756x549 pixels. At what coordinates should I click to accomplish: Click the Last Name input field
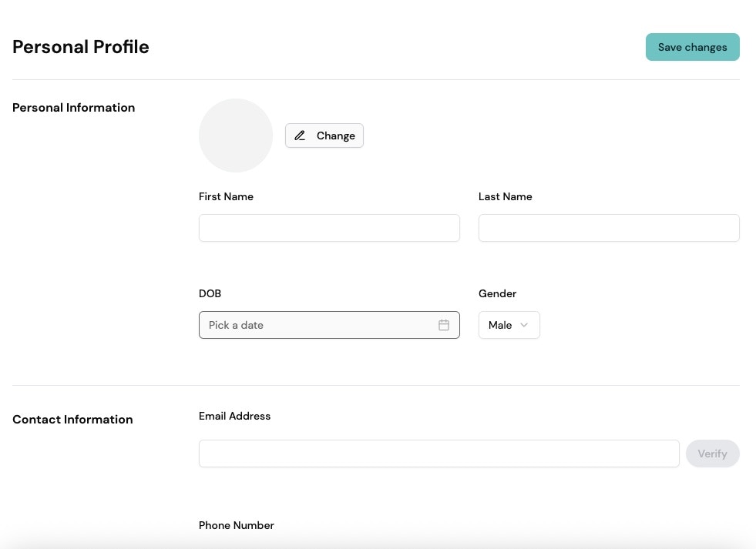pyautogui.click(x=609, y=228)
